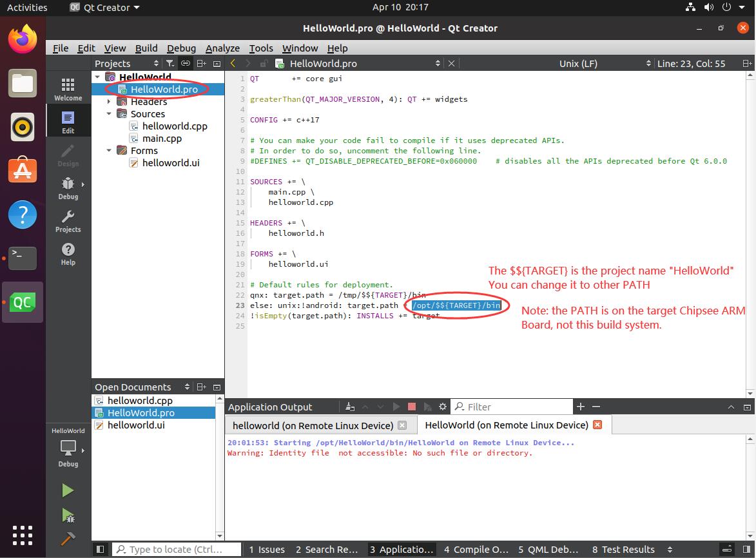Open the Open Documents view dropdown

142,387
